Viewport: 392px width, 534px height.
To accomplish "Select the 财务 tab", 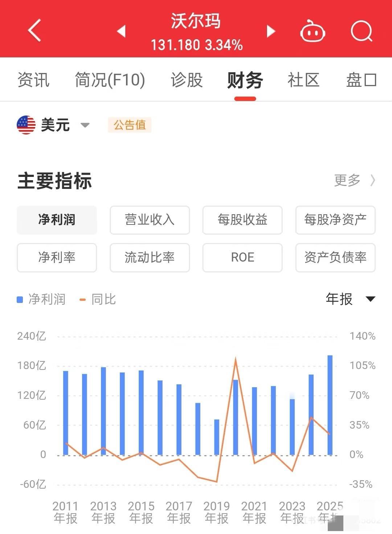I will pos(245,80).
